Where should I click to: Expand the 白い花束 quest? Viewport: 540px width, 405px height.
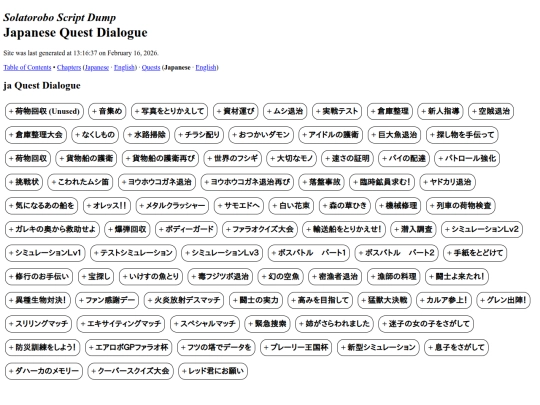tap(291, 206)
